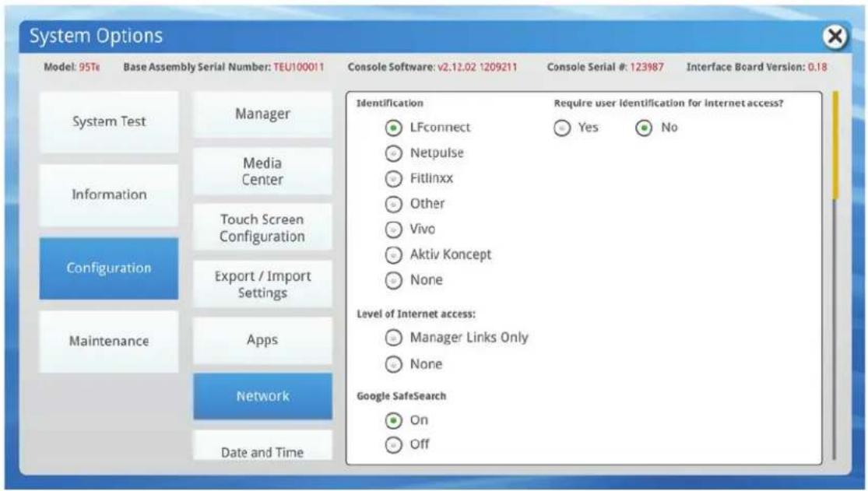Open the Manager settings
The width and height of the screenshot is (868, 491).
(x=262, y=114)
